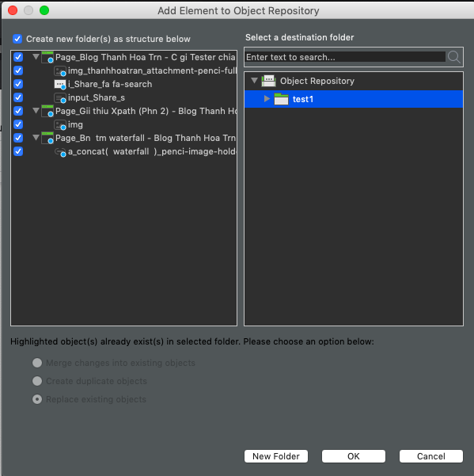Select the img_thanhhoatran_attachment-penci-full row text

coord(152,70)
